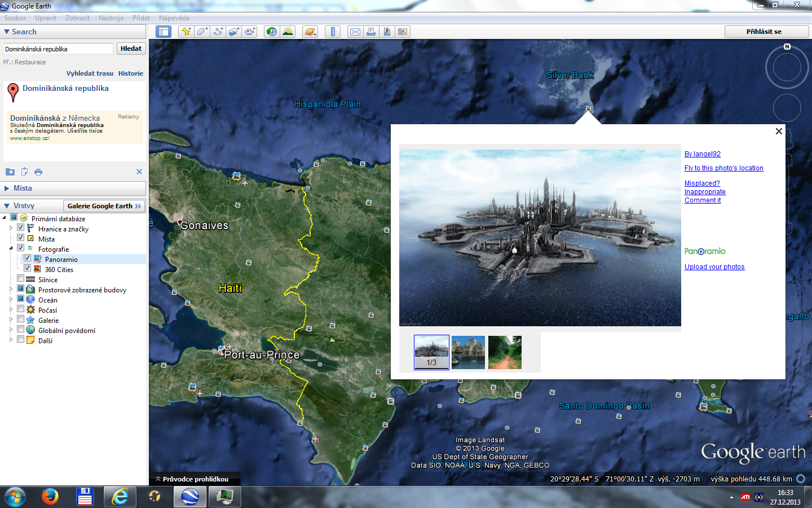This screenshot has height=508, width=812.
Task: Launch Firefox from the Windows taskbar
Action: pos(50,497)
